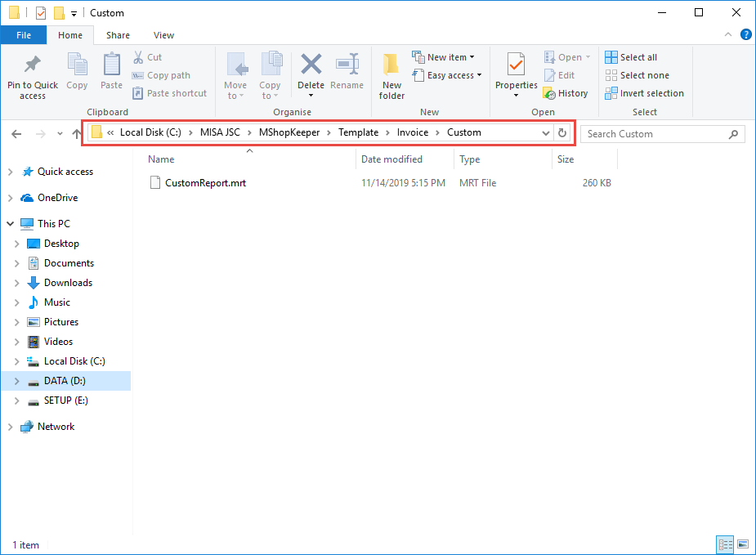The image size is (756, 555).
Task: Open Desktop in the navigation pane
Action: (x=61, y=244)
